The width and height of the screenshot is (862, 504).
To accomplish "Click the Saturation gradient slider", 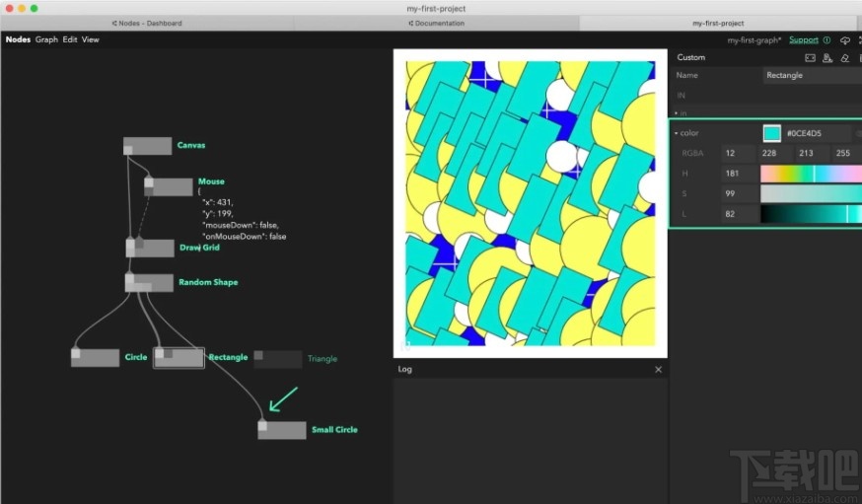I will tap(811, 193).
